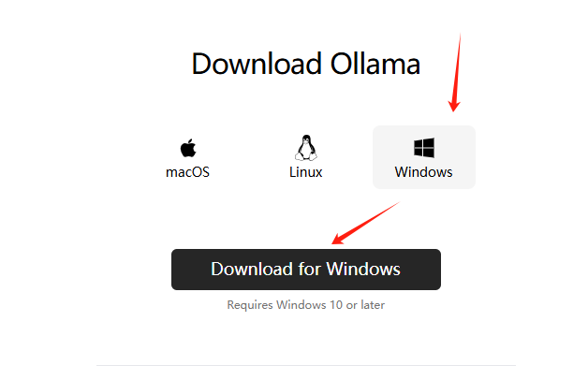
Task: Click the red arrow pointing at Windows
Action: coord(456,73)
